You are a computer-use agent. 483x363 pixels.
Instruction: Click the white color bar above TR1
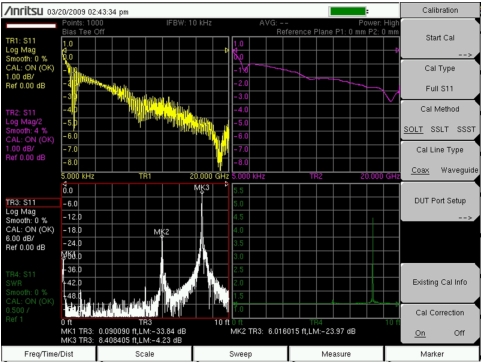[31, 26]
